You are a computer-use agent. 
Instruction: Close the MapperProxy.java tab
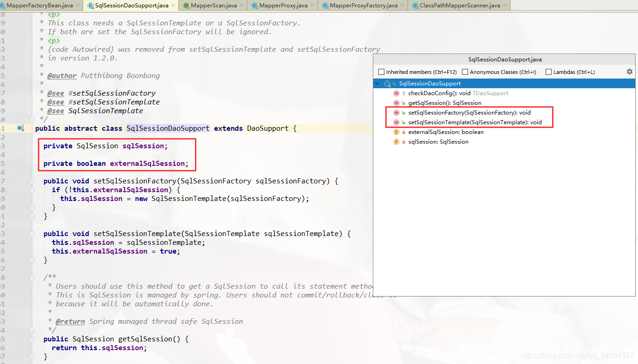313,6
